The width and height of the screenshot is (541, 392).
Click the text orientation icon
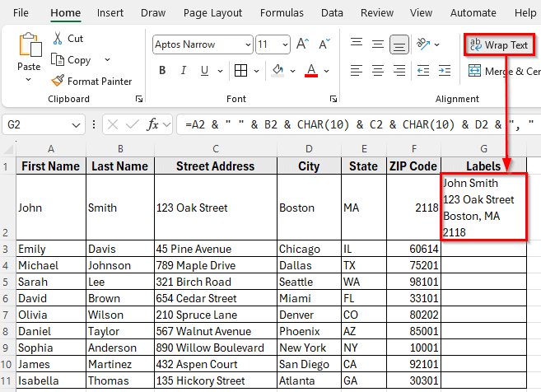pyautogui.click(x=422, y=44)
